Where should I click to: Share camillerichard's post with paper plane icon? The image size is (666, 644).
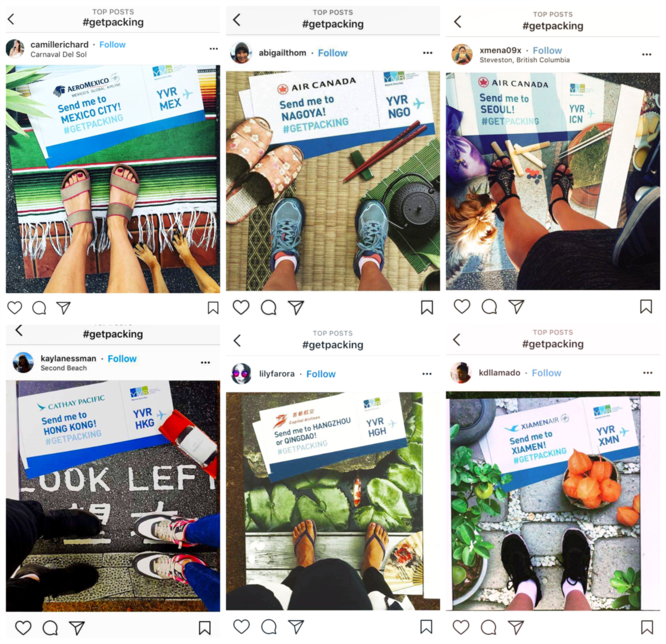(64, 308)
